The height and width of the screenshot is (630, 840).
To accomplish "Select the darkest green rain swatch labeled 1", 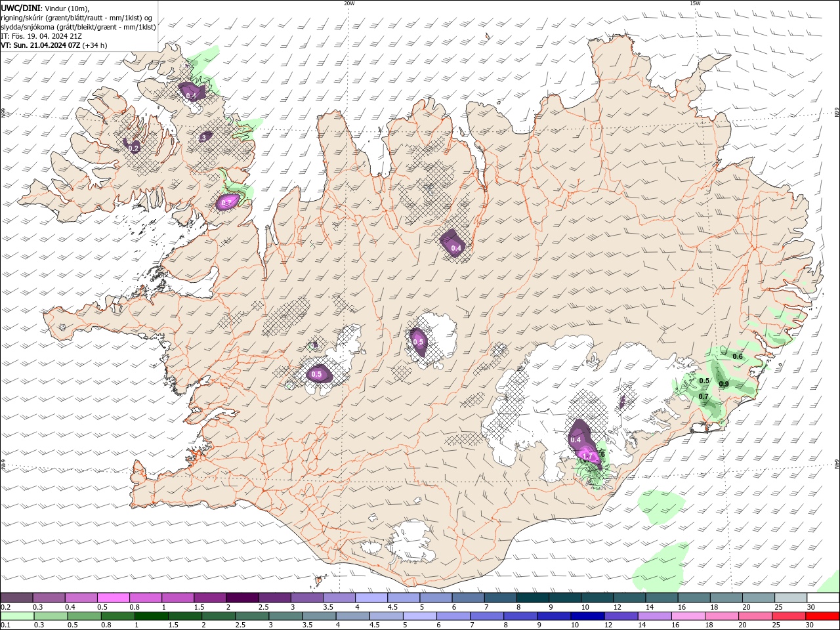I will pos(152,616).
